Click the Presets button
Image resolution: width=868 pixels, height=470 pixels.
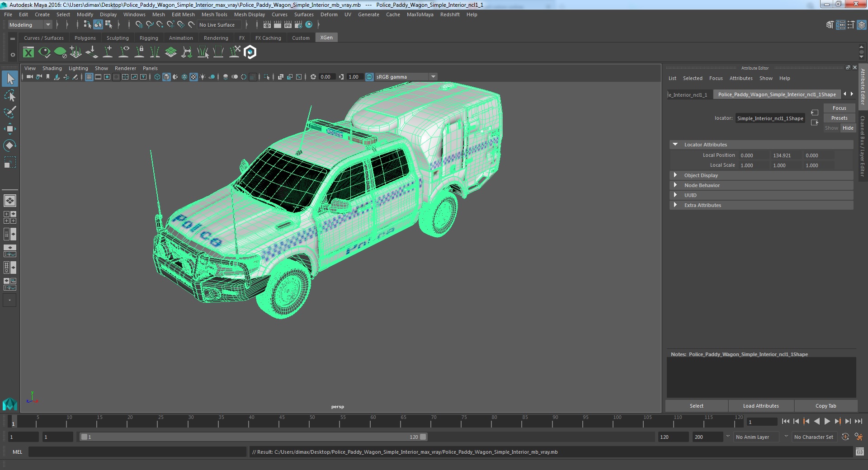pyautogui.click(x=839, y=118)
